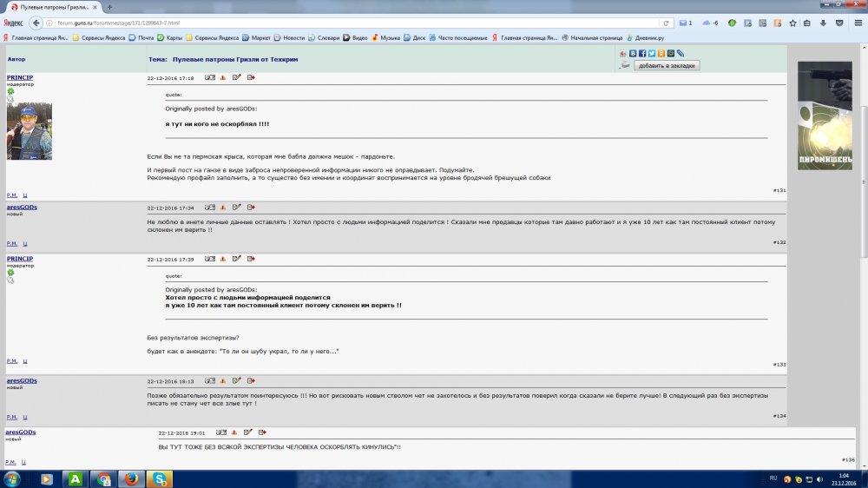Click the Пиромишень ad banner image
The height and width of the screenshot is (488, 868).
pyautogui.click(x=825, y=115)
